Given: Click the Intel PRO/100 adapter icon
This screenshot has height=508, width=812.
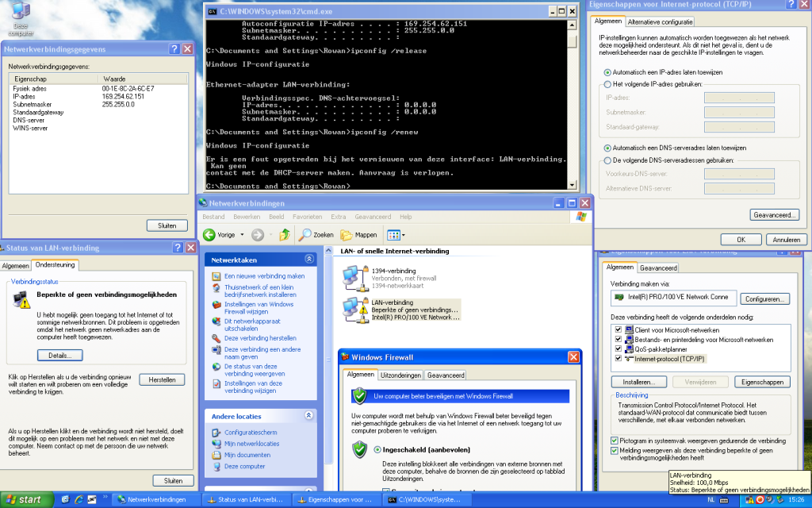Looking at the screenshot, I should 619,297.
